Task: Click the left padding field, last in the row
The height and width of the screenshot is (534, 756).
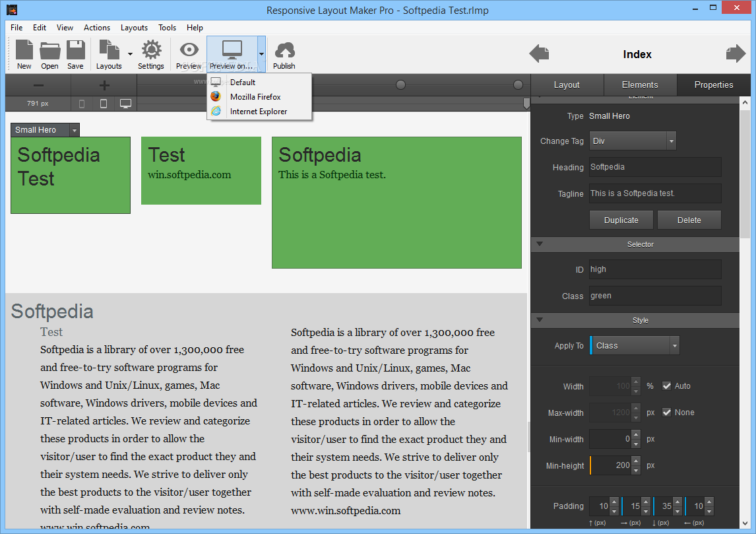Action: click(696, 506)
